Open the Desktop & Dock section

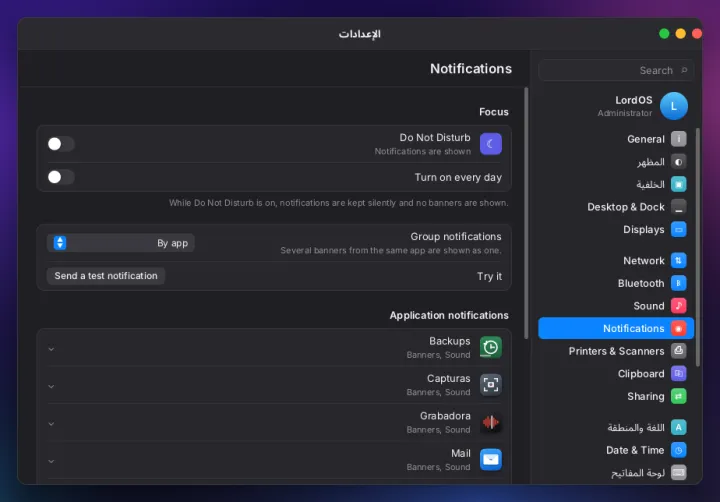(616, 207)
